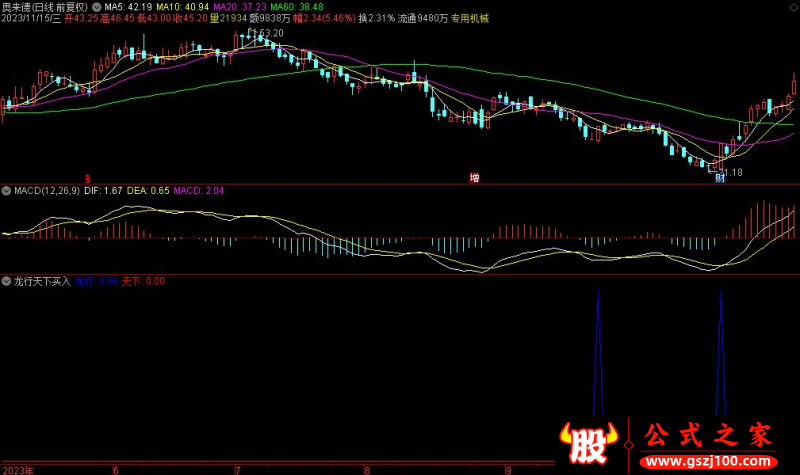Click the MA20: 37.23 label

pos(240,7)
